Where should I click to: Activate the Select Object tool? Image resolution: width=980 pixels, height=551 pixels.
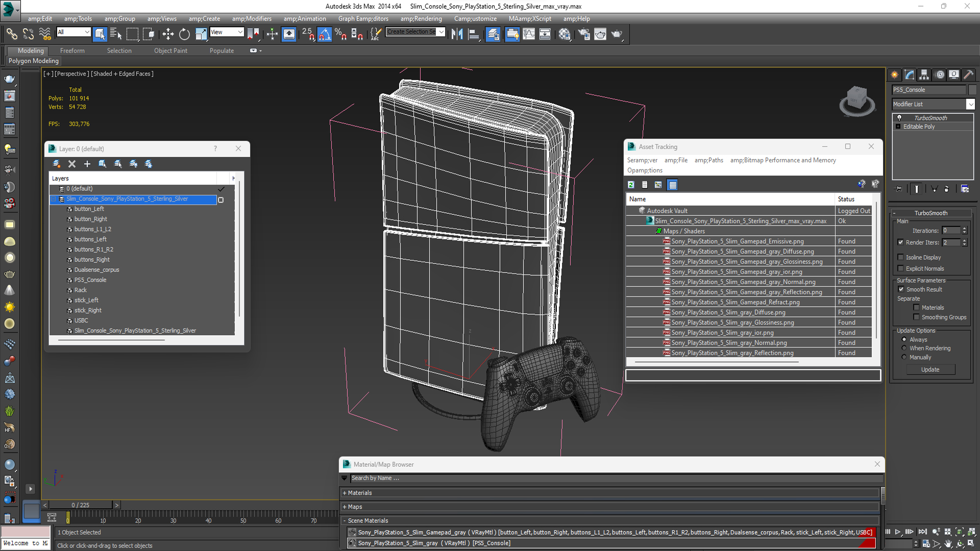pyautogui.click(x=100, y=34)
